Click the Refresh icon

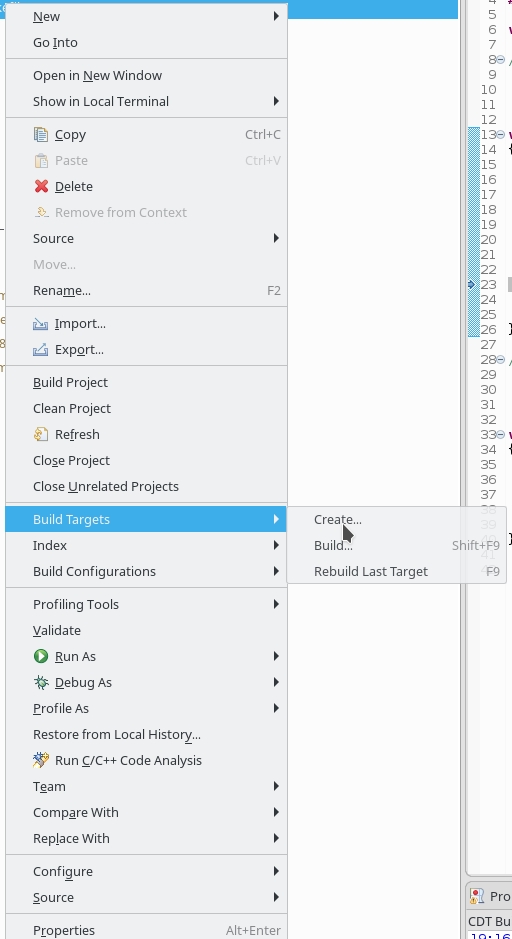[41, 435]
